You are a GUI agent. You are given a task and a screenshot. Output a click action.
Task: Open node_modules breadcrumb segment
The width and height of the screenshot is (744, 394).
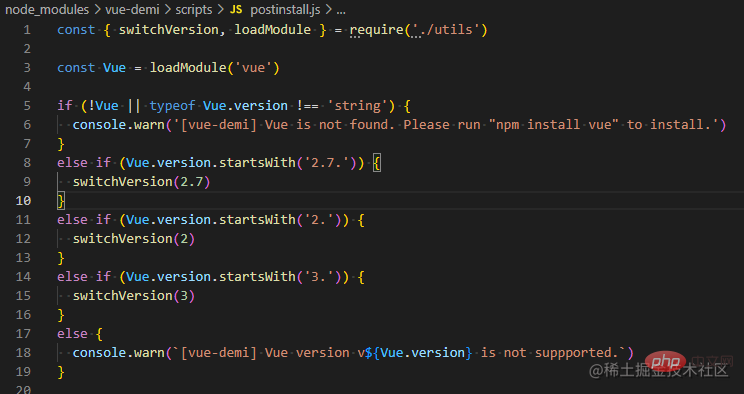[47, 9]
